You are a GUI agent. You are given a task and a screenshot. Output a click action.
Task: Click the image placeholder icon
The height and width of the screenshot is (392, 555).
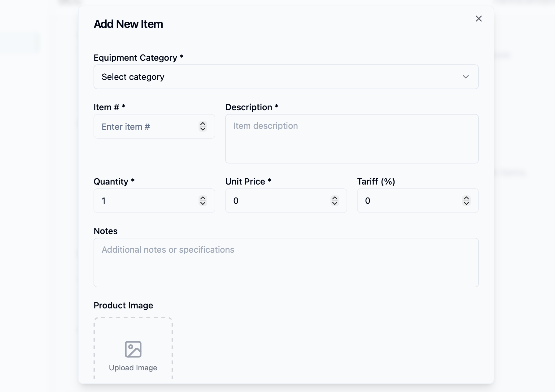(133, 349)
